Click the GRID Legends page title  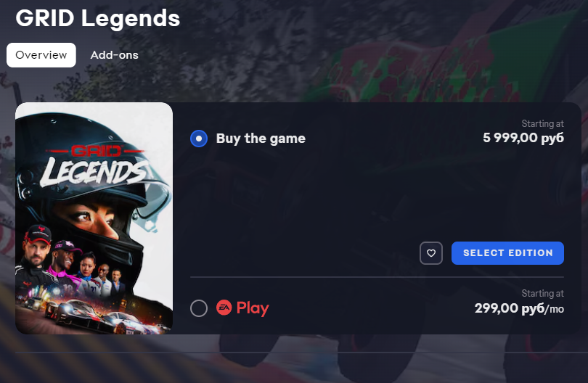coord(98,18)
